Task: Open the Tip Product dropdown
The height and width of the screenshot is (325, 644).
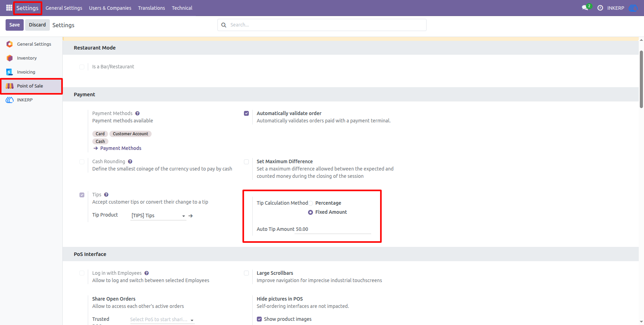Action: click(x=159, y=216)
